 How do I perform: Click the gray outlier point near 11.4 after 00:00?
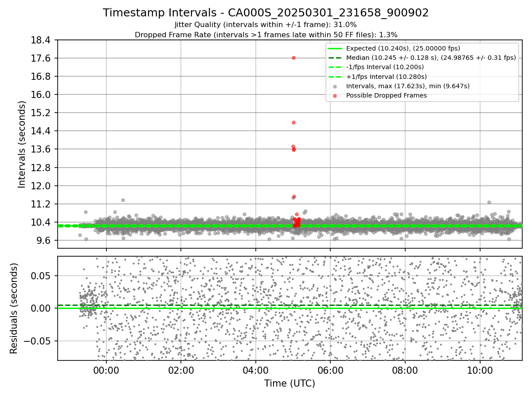point(123,200)
